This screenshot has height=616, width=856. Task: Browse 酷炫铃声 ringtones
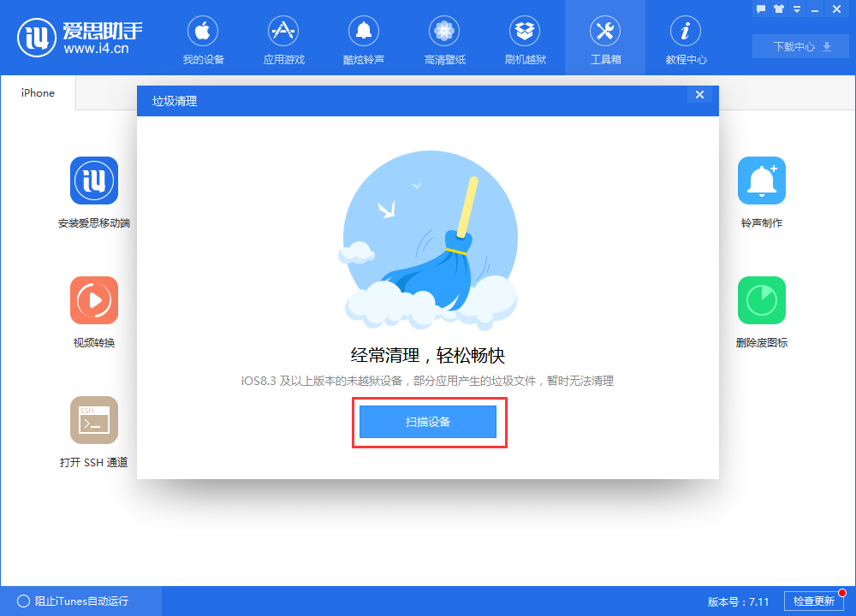(364, 38)
